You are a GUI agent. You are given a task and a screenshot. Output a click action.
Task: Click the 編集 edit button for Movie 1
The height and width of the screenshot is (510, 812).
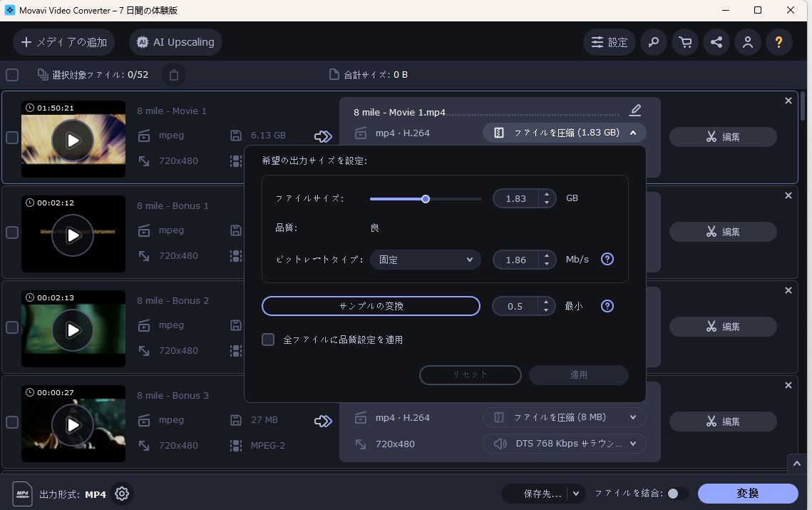click(x=723, y=137)
